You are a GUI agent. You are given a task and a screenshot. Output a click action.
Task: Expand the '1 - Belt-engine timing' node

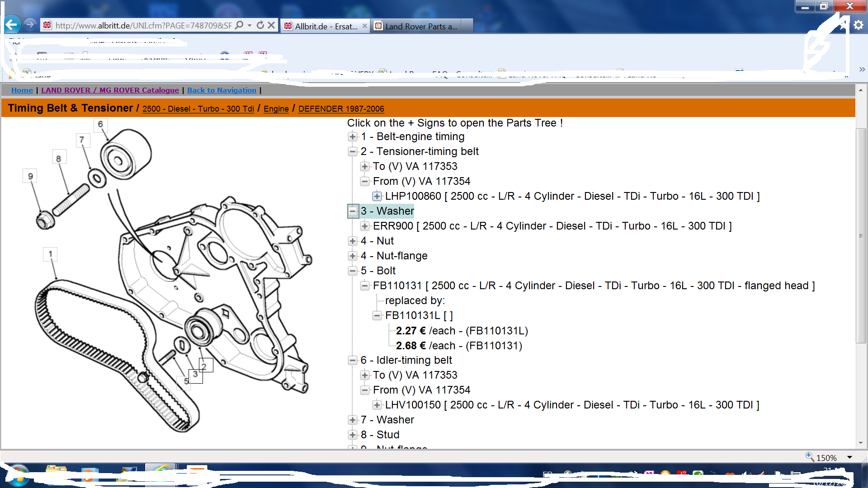coord(353,136)
